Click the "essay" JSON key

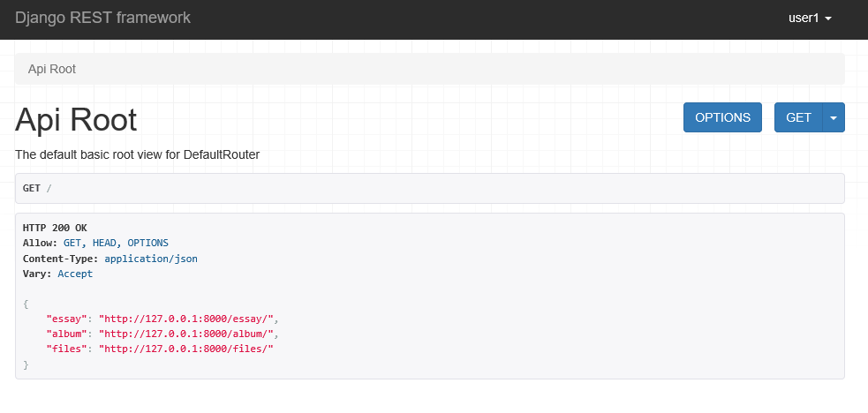click(x=67, y=319)
